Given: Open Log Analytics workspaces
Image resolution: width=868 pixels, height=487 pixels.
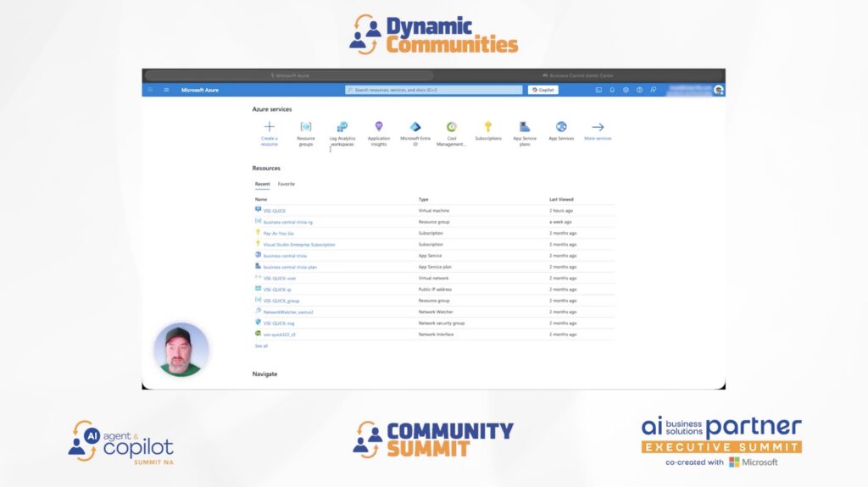Looking at the screenshot, I should [342, 127].
